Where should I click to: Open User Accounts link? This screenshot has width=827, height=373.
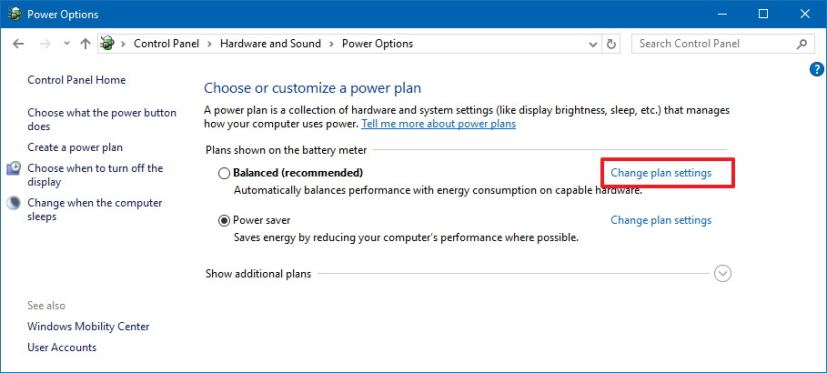click(62, 348)
